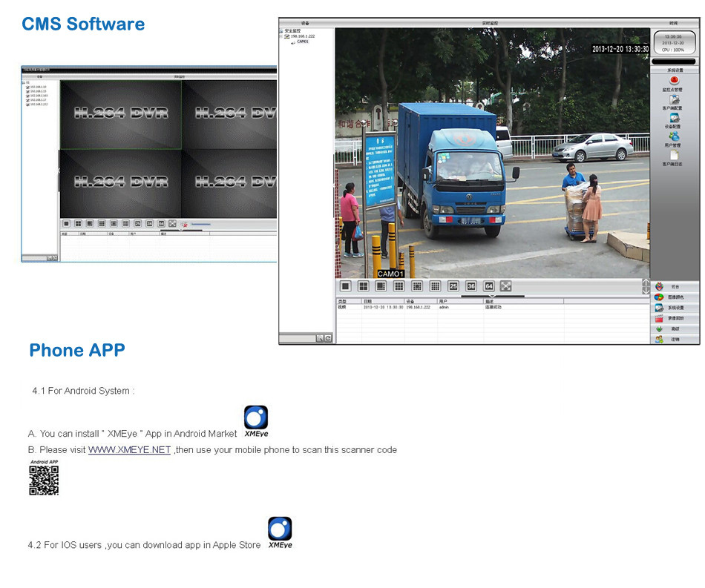
Task: Click the red record/monitor management icon
Action: coord(674,80)
